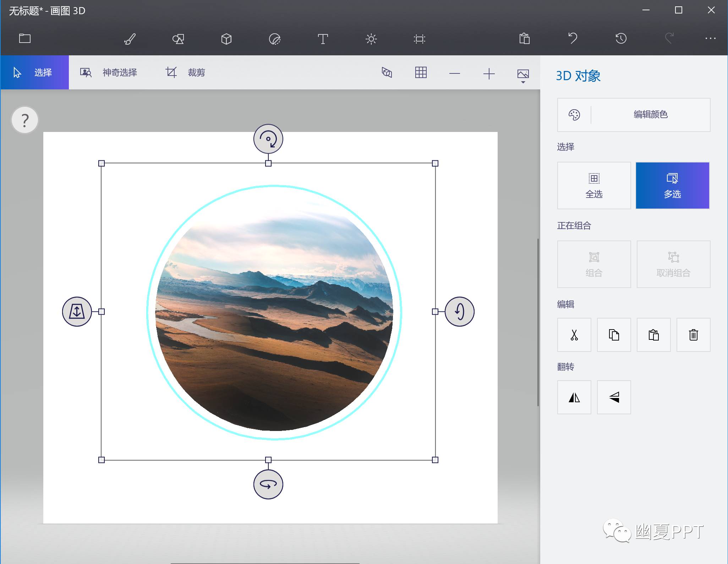The width and height of the screenshot is (728, 564).
Task: Select the Brushes tool in top toolbar
Action: tap(130, 39)
